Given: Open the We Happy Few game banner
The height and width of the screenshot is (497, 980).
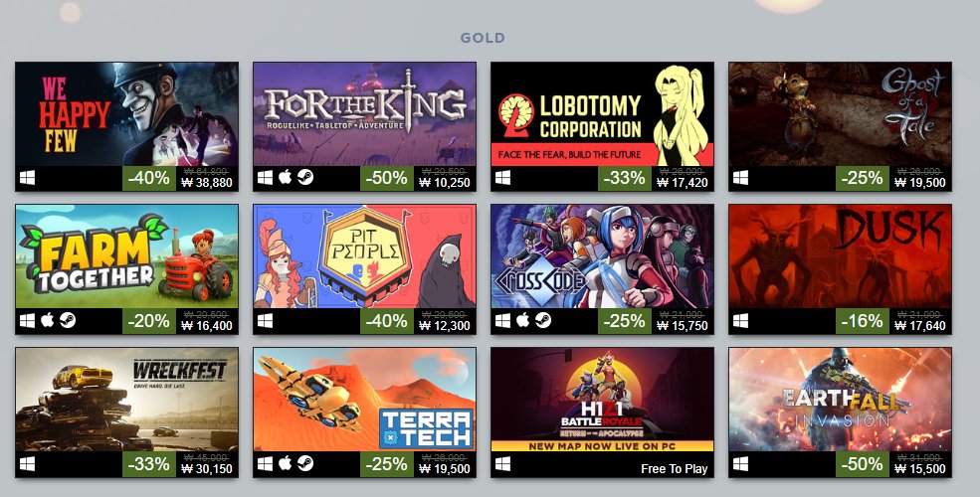Looking at the screenshot, I should (127, 113).
